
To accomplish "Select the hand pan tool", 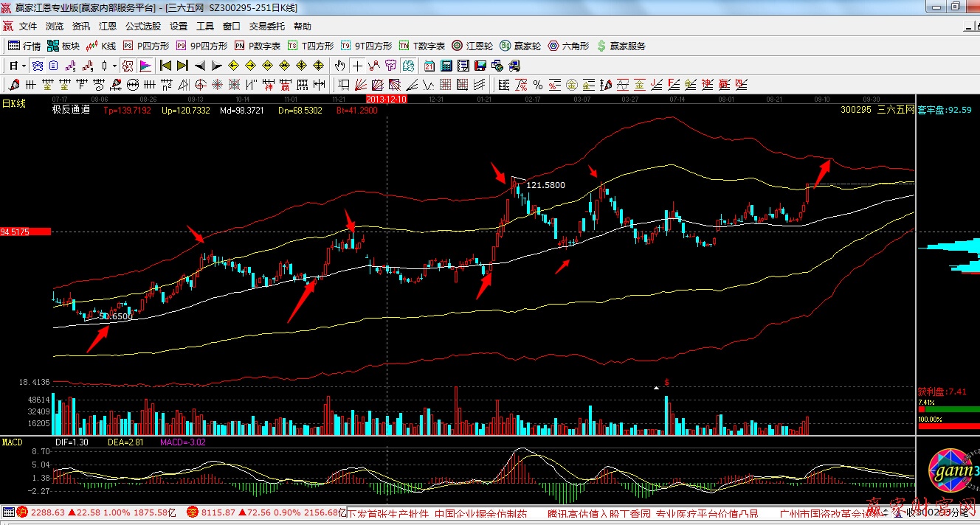I will pos(340,66).
